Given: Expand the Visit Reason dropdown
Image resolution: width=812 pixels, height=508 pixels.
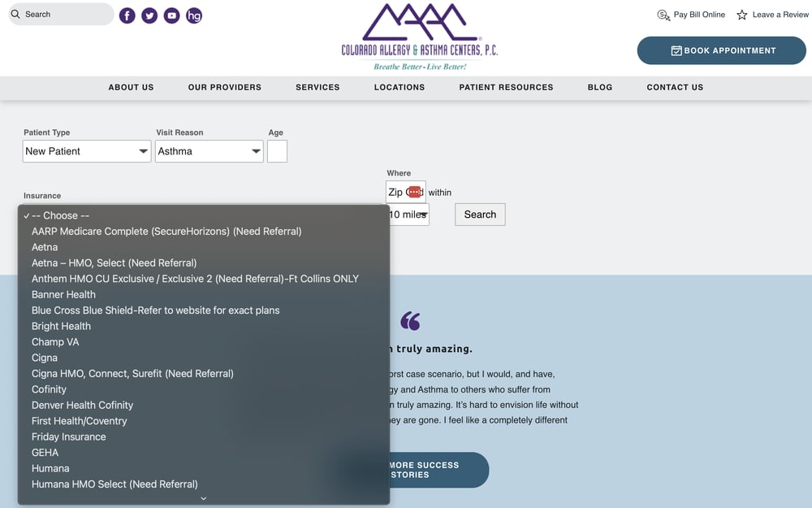Looking at the screenshot, I should [x=209, y=151].
